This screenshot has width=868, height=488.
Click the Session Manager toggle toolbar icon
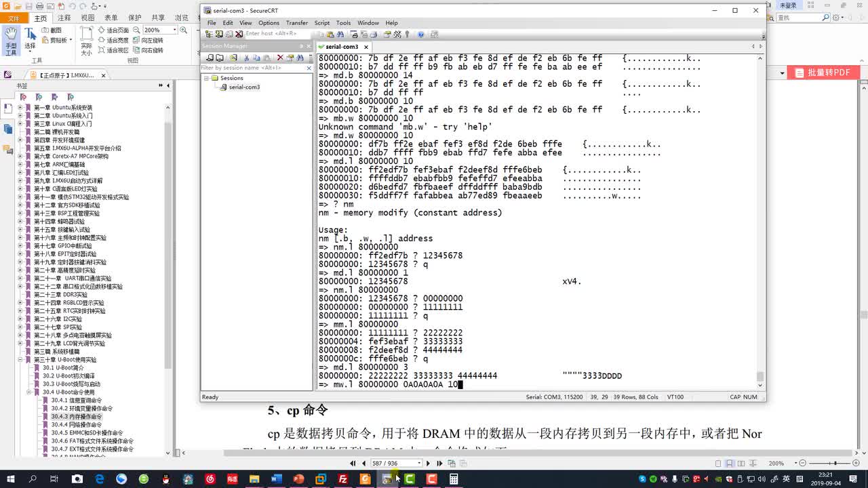click(209, 34)
